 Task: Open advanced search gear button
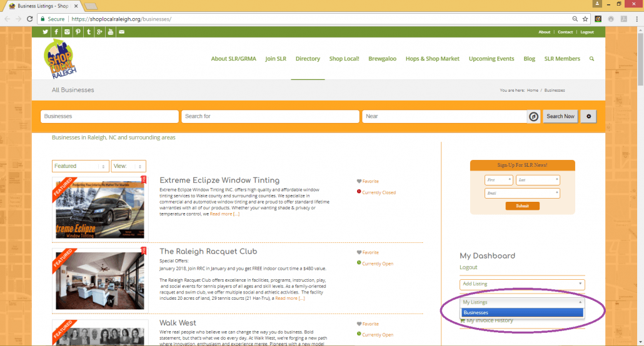click(x=588, y=116)
